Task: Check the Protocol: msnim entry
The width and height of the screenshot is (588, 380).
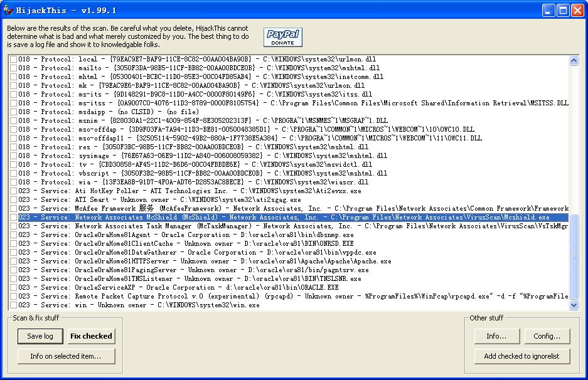Action: tap(14, 120)
